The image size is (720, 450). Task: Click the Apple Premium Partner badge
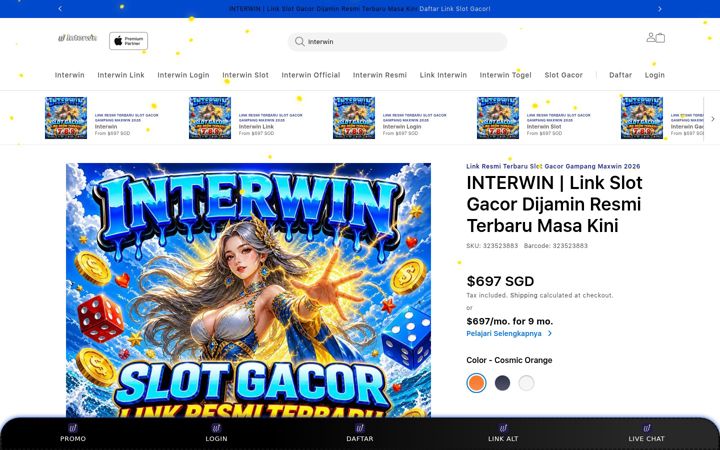coord(129,41)
